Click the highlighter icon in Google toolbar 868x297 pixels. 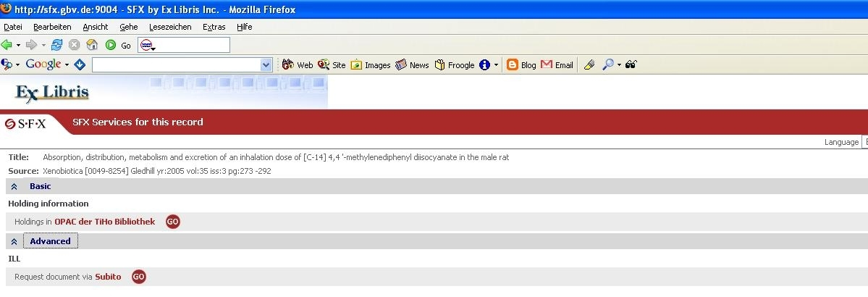(589, 65)
